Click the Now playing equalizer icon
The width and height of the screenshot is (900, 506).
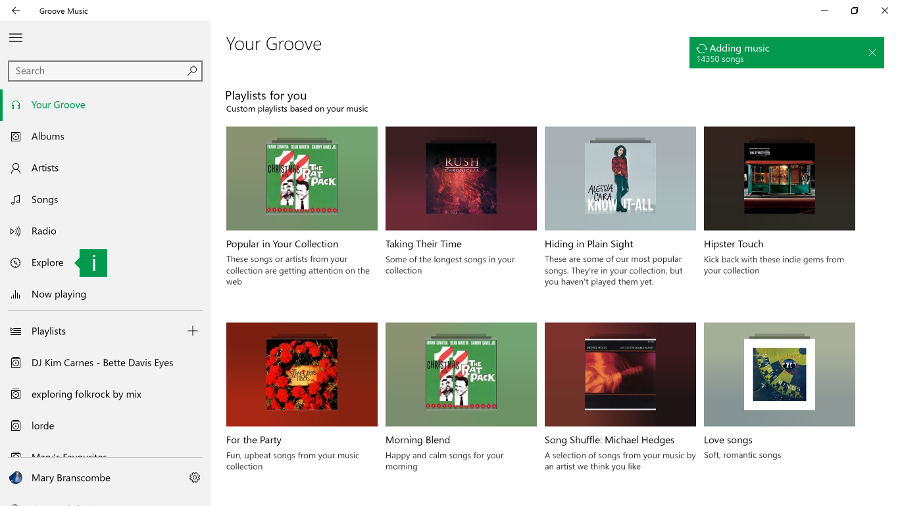[16, 294]
